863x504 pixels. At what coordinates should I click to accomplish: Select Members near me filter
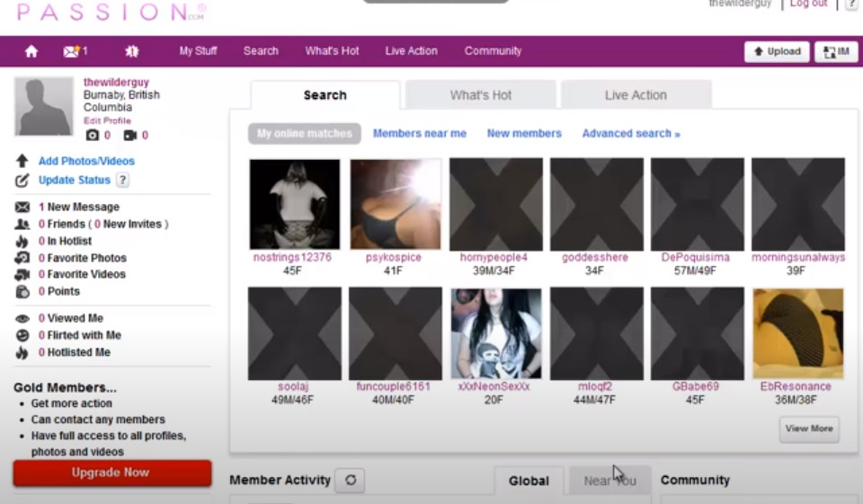[x=419, y=134]
